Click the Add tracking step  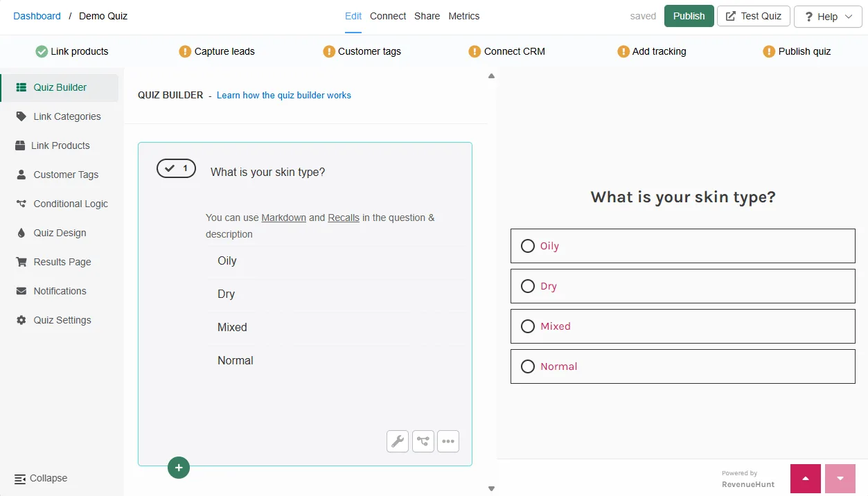click(652, 51)
